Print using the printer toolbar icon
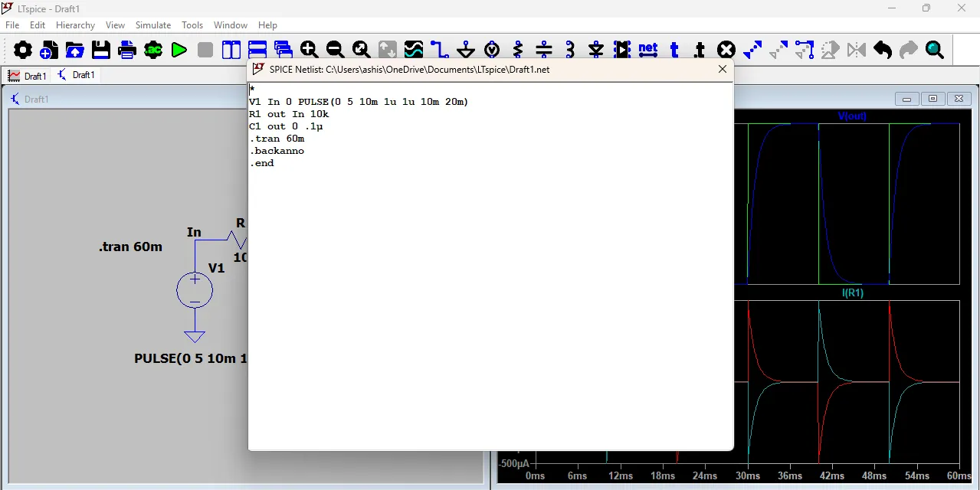980x490 pixels. point(127,50)
